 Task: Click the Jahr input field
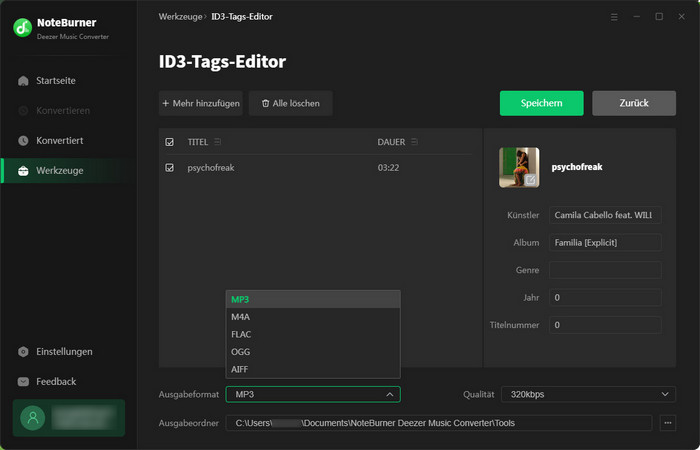(605, 298)
